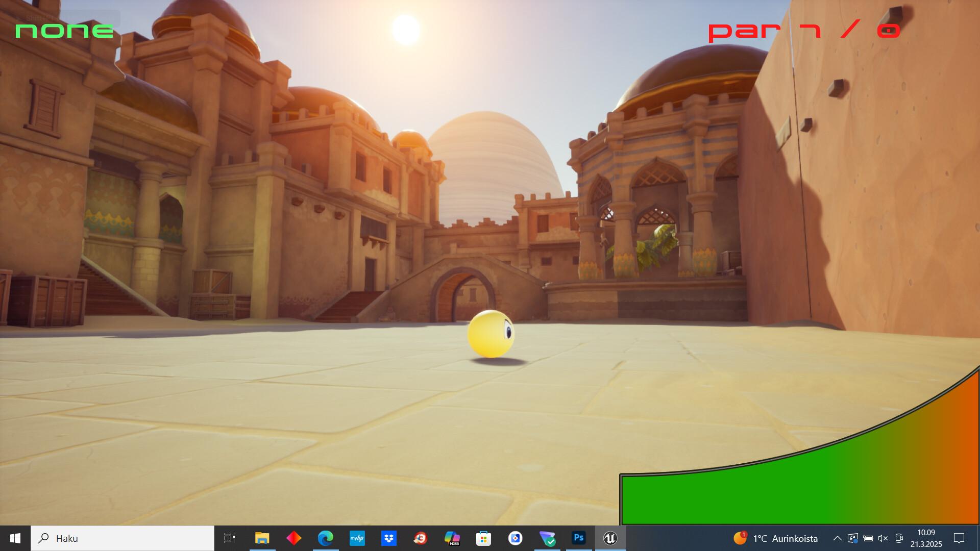Open battery status from the system tray
This screenshot has width=980, height=551.
tap(868, 538)
